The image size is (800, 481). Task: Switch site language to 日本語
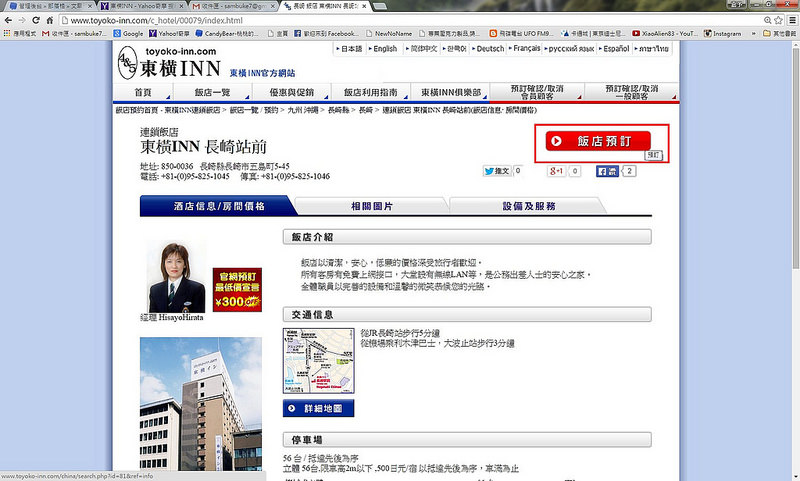point(349,48)
